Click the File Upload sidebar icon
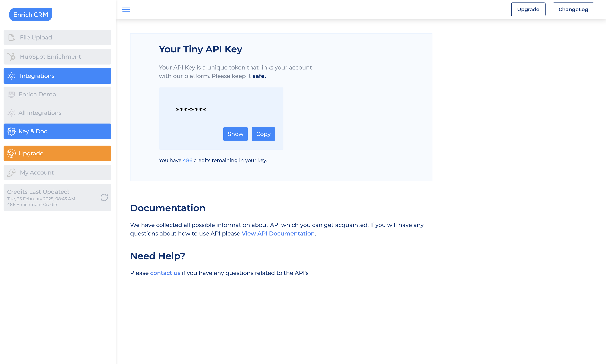 (12, 37)
